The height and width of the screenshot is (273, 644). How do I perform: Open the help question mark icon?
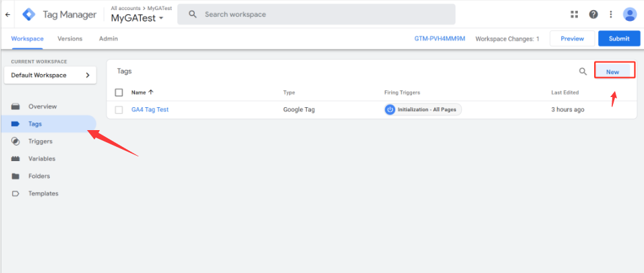593,14
